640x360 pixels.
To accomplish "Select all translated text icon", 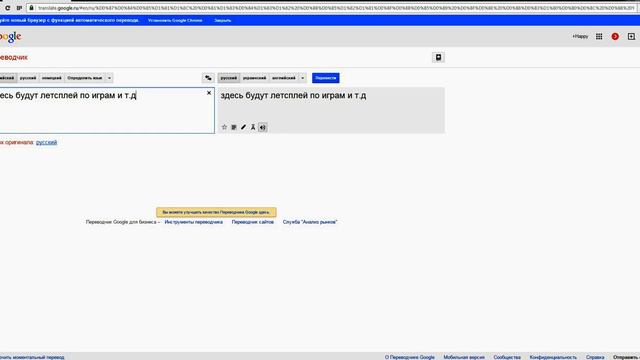I will tap(234, 127).
